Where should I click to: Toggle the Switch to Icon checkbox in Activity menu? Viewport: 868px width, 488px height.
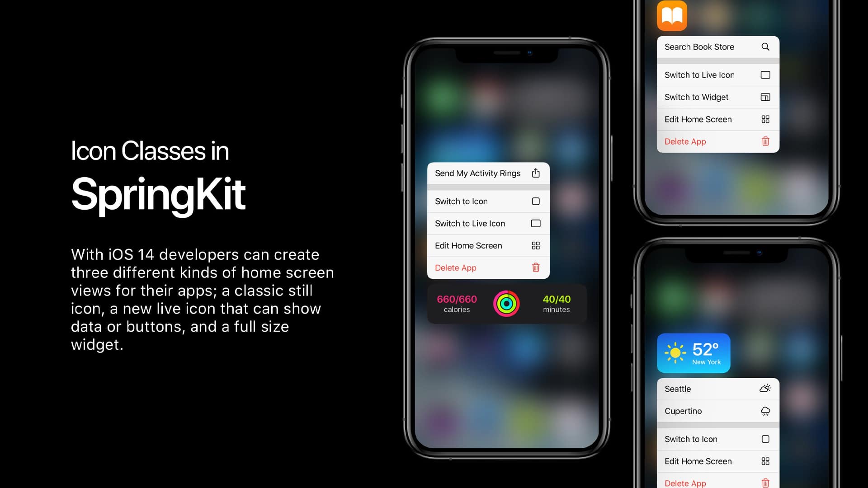pos(535,201)
